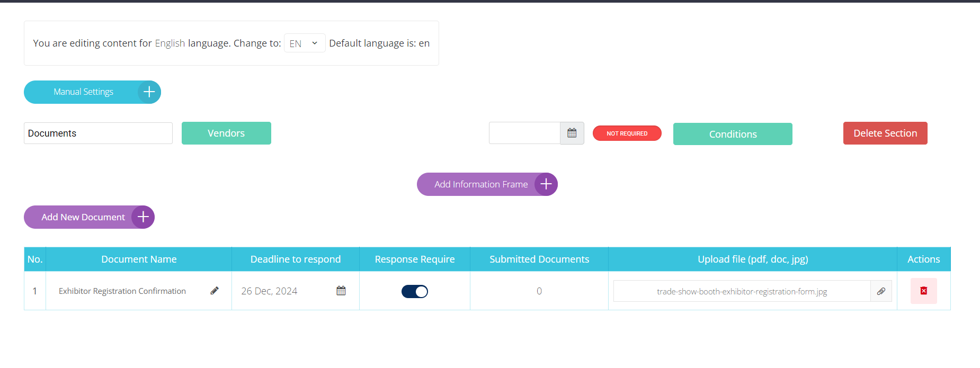
Task: Open the EN language dropdown
Action: [304, 43]
